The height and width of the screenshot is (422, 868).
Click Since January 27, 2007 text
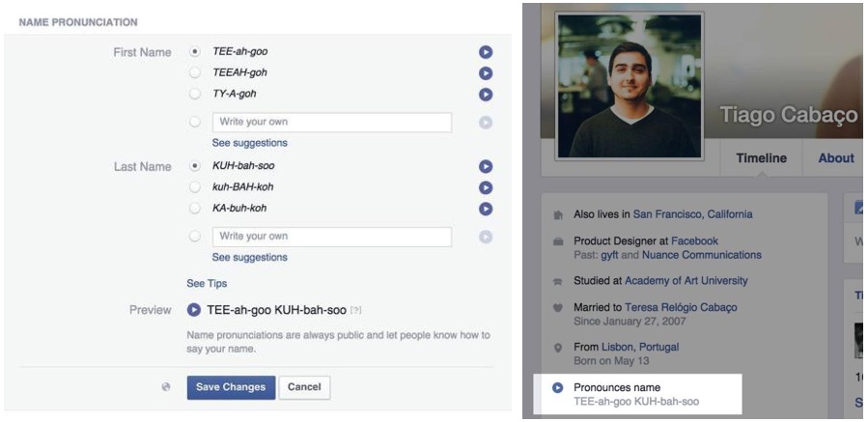click(x=630, y=322)
